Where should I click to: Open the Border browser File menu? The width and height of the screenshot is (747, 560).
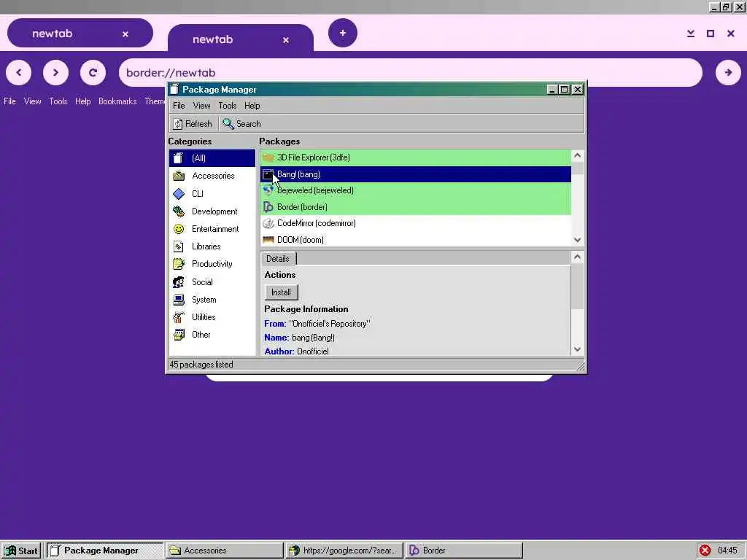[x=9, y=101]
